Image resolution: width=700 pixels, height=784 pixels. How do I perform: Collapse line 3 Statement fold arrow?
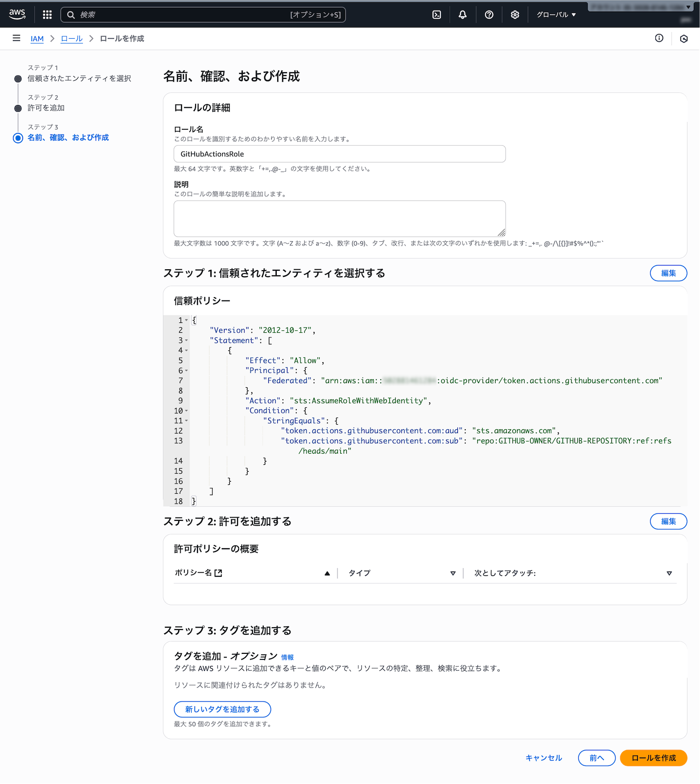[186, 341]
